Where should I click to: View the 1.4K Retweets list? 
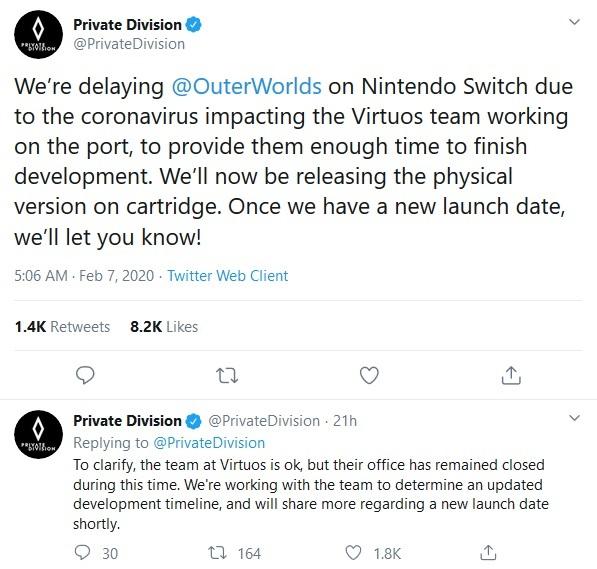[62, 327]
